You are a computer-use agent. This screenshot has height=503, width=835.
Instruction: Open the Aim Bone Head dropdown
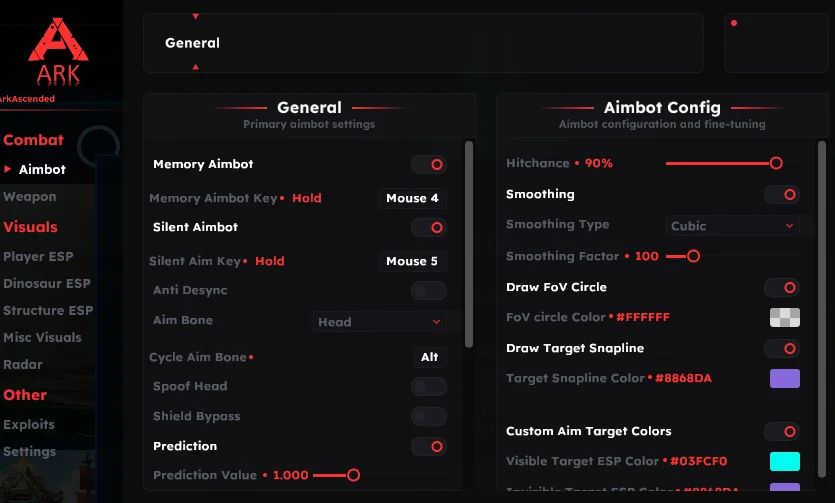tap(380, 322)
